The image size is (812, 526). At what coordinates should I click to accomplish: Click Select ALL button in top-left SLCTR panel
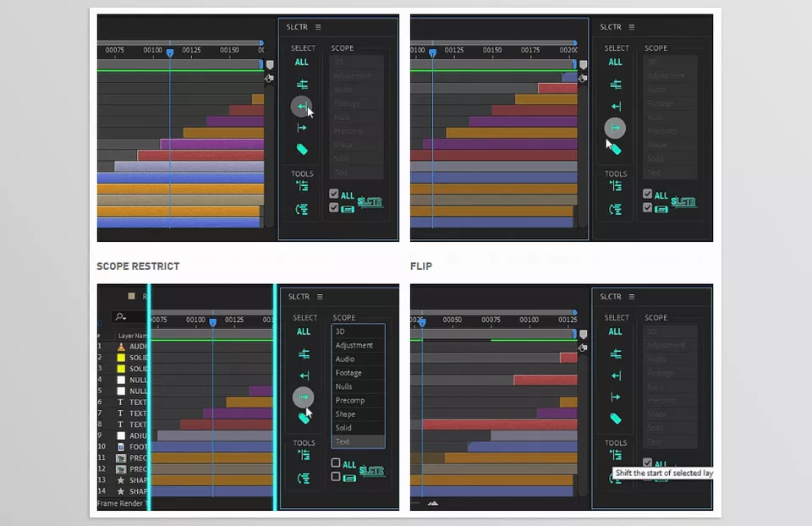point(301,62)
